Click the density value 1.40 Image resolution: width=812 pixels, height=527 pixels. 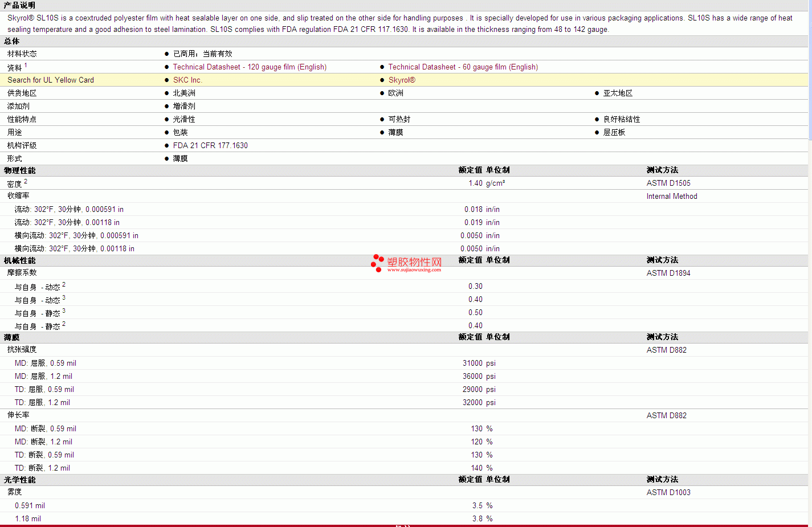coord(475,183)
